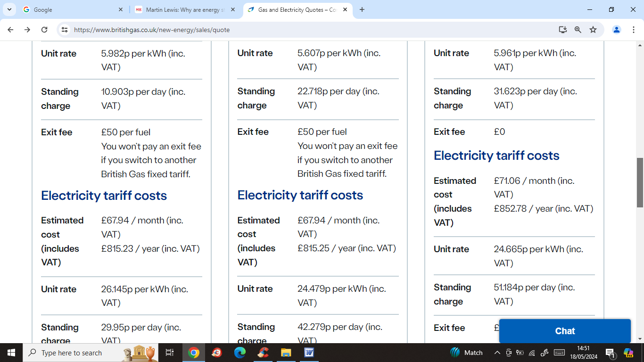The height and width of the screenshot is (362, 644).
Task: Click the Type here to search box
Action: [90, 353]
